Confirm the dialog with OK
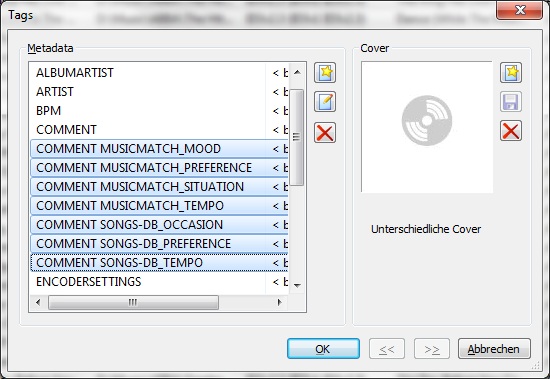550x379 pixels. click(323, 348)
